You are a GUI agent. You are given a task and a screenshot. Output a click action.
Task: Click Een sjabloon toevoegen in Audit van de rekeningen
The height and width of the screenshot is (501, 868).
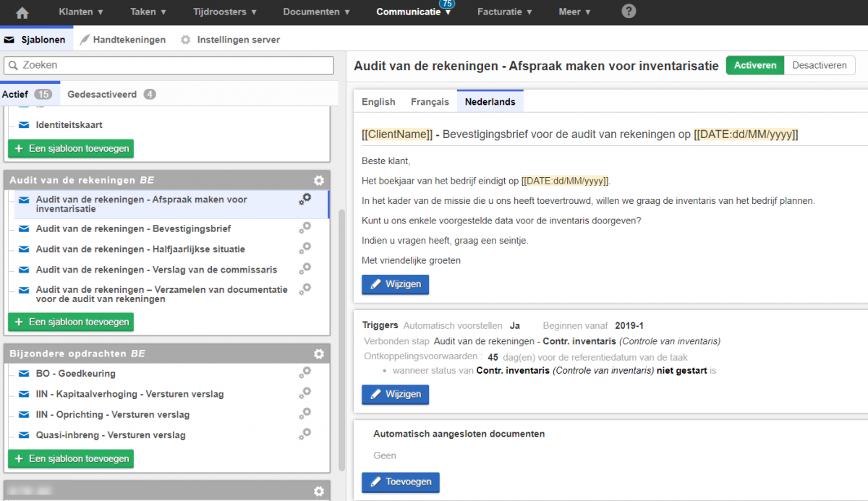pos(71,322)
